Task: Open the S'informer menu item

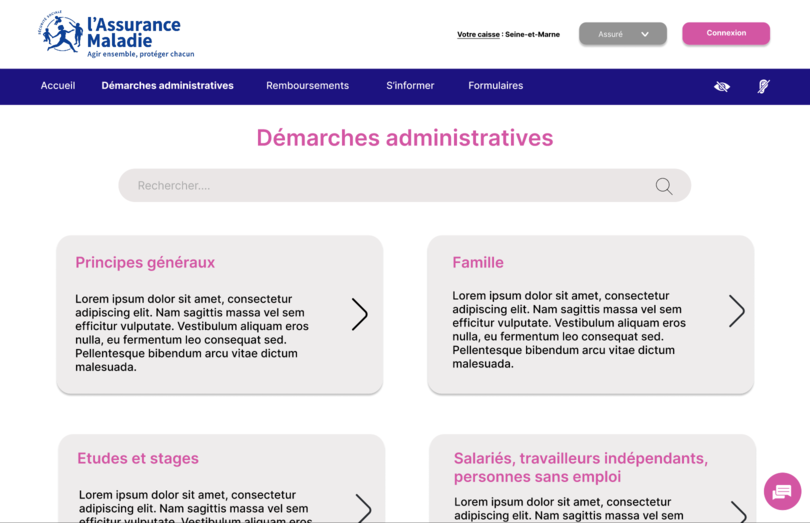Action: click(410, 86)
